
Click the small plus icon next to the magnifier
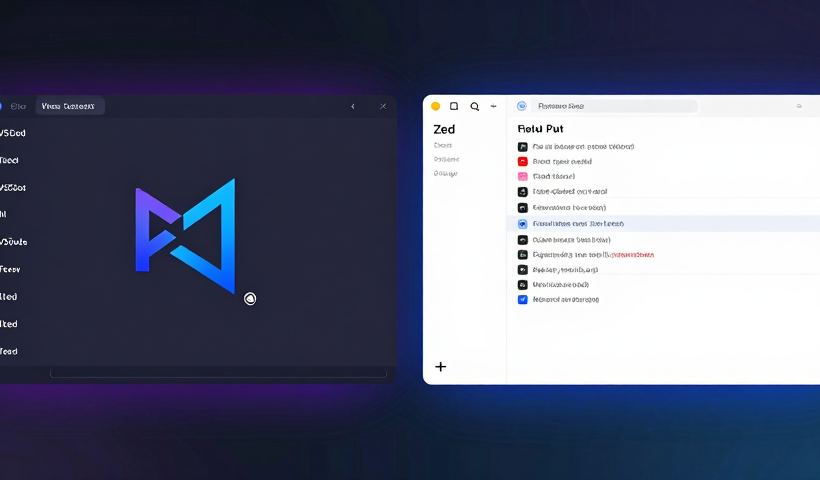click(493, 106)
